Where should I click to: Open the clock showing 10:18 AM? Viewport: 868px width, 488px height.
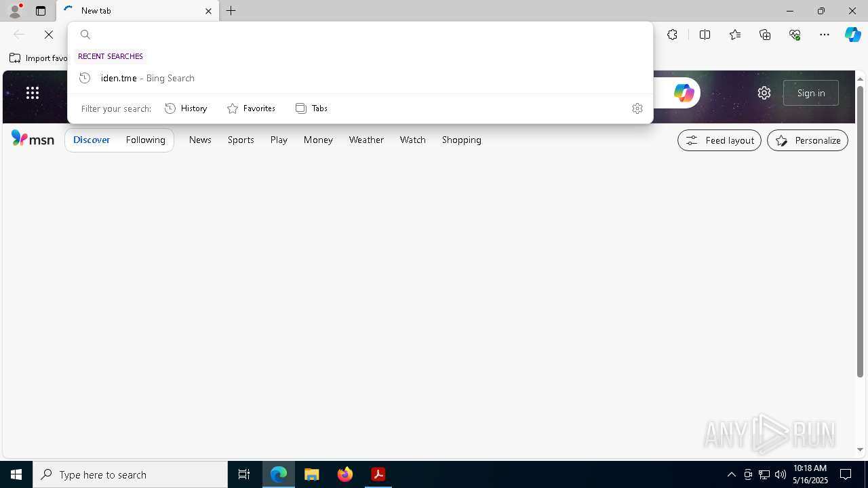[x=810, y=474]
